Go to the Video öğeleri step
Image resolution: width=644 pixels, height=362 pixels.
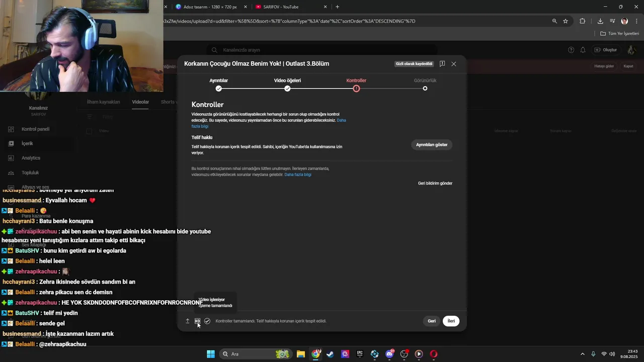coord(287,84)
